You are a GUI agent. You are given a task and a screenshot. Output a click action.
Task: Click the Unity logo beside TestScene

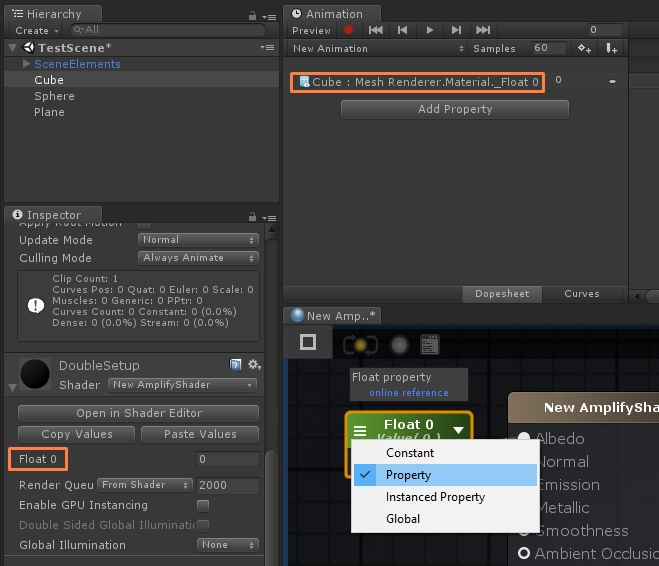pos(28,47)
